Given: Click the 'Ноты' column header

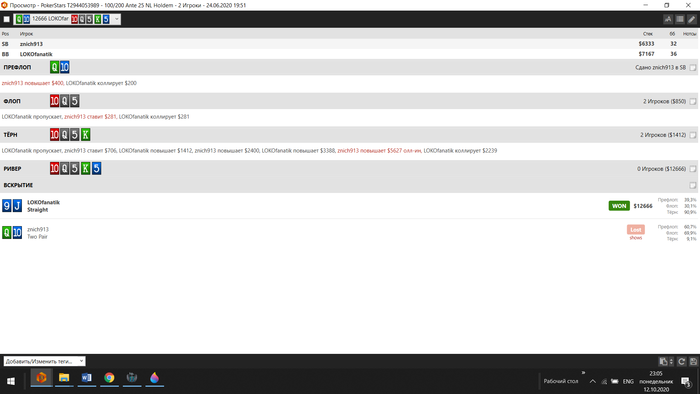Looking at the screenshot, I should (689, 34).
